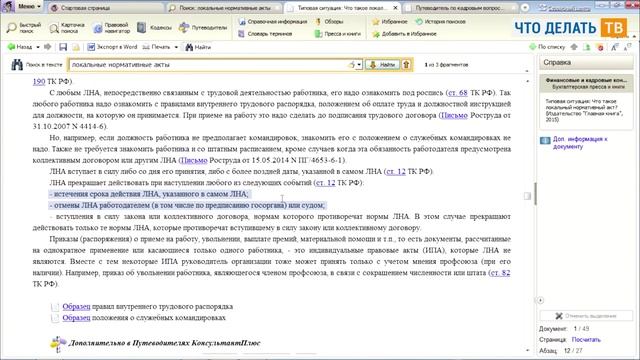This screenshot has width=640, height=360.
Task: Follow the ст. 68 ТК РФ link
Action: pyautogui.click(x=458, y=93)
